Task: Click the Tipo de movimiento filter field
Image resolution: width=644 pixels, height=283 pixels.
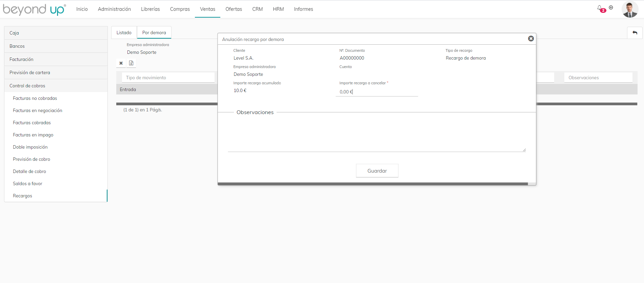Action: pyautogui.click(x=168, y=78)
